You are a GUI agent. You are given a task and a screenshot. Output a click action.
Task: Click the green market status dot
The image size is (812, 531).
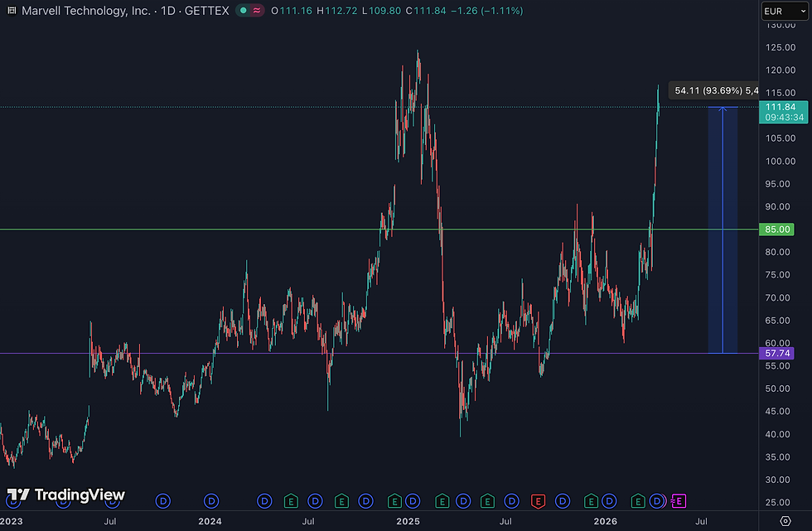point(244,11)
